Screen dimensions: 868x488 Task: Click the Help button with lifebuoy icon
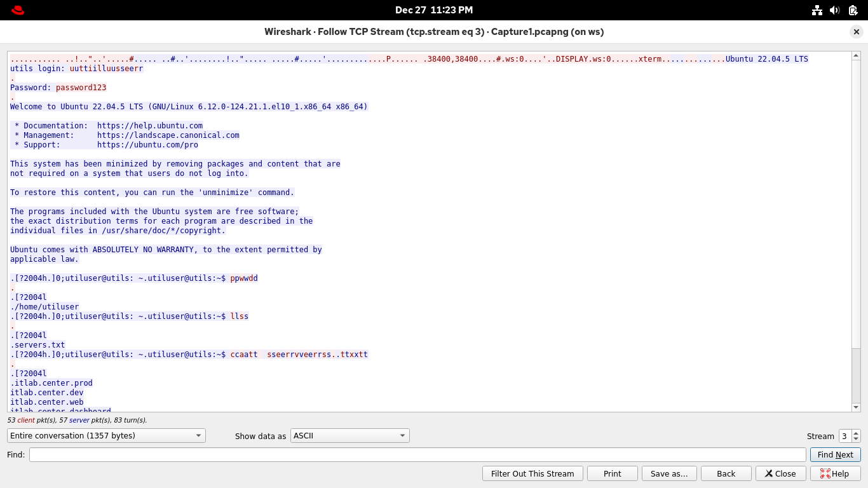click(834, 473)
